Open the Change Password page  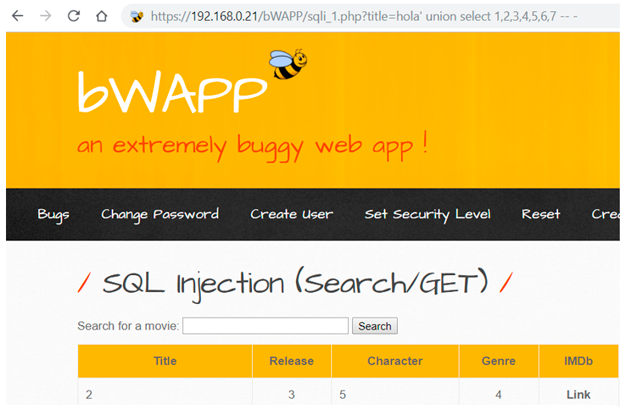159,214
